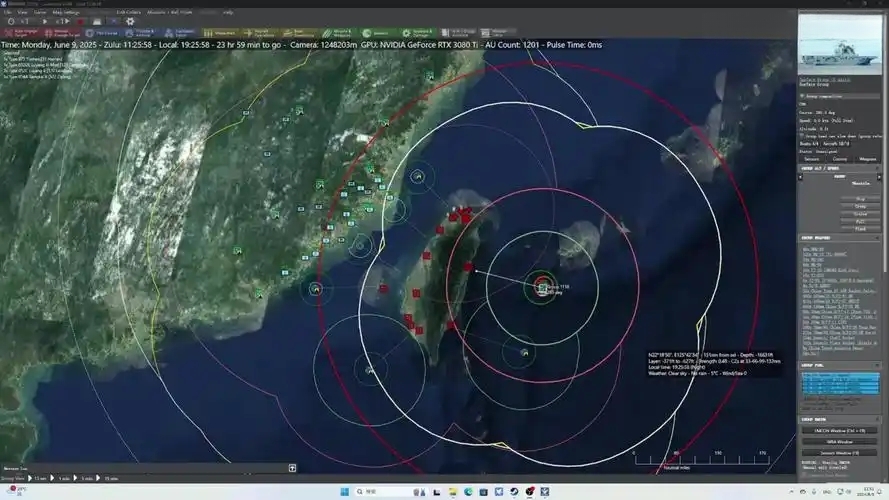Open the WRA Window
The height and width of the screenshot is (500, 889).
tap(840, 442)
